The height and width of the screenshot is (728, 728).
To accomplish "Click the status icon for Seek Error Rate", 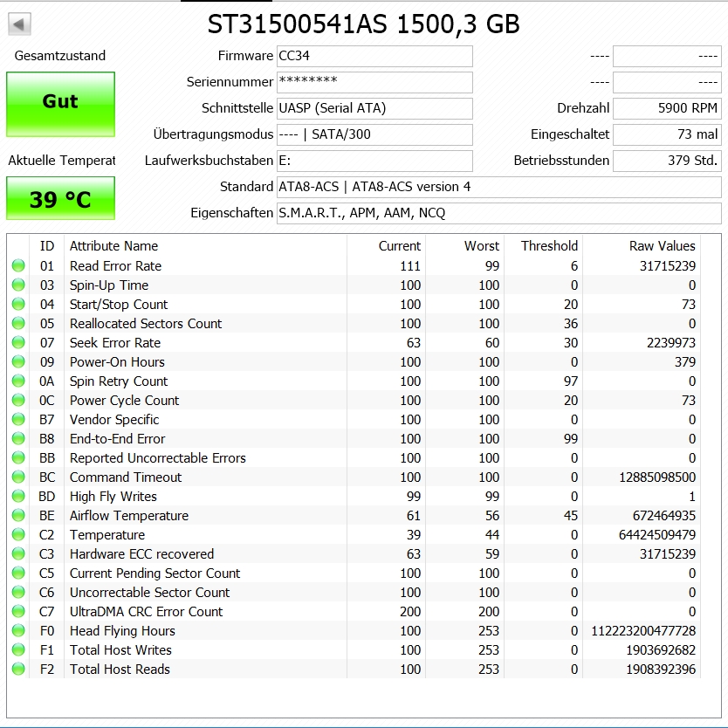I will pyautogui.click(x=18, y=343).
